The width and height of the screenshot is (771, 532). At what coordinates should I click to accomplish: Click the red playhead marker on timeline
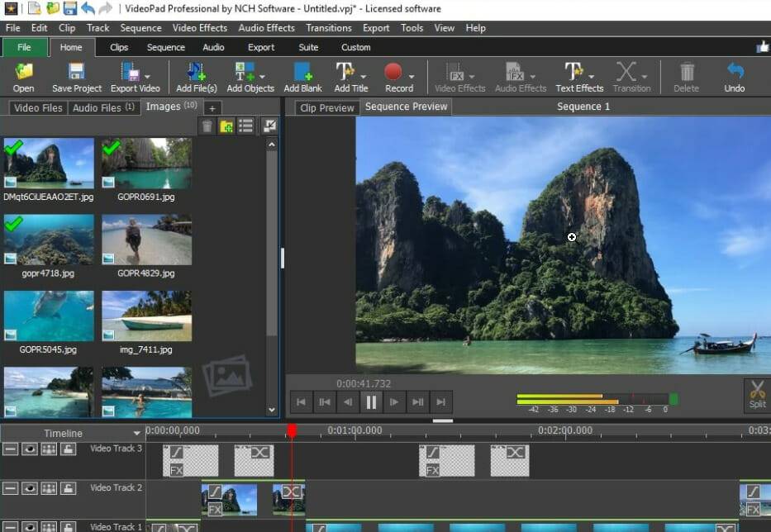(292, 430)
